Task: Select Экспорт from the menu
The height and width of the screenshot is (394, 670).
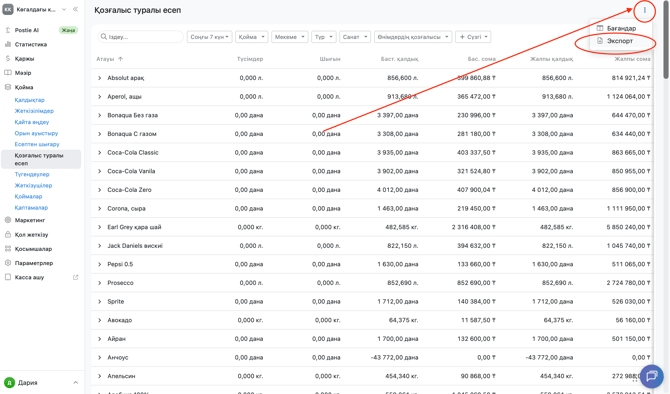Action: (x=620, y=41)
